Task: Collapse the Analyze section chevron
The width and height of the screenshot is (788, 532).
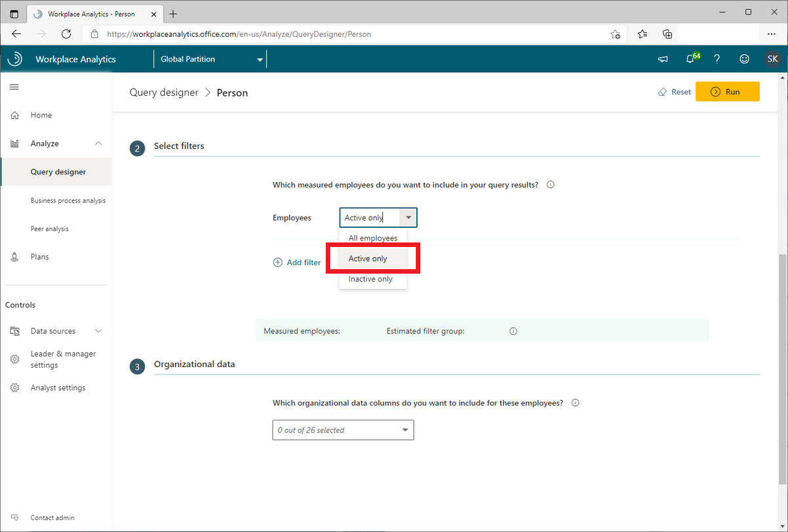Action: 98,144
